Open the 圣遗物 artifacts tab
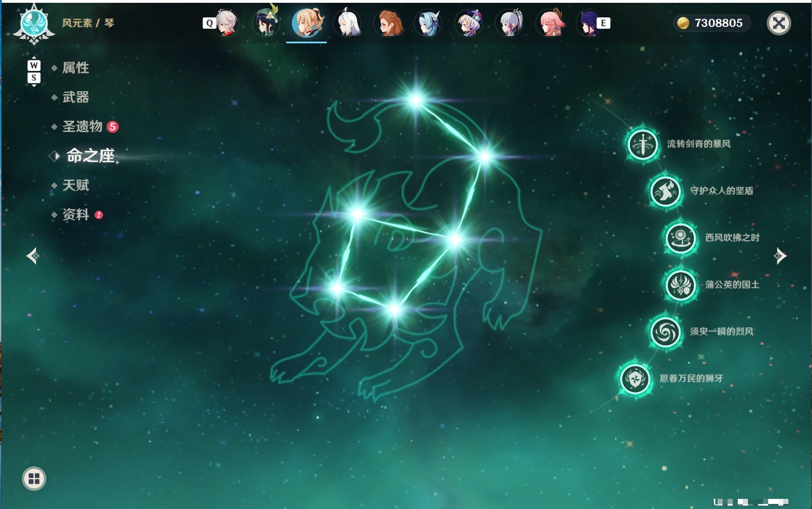 coord(82,127)
